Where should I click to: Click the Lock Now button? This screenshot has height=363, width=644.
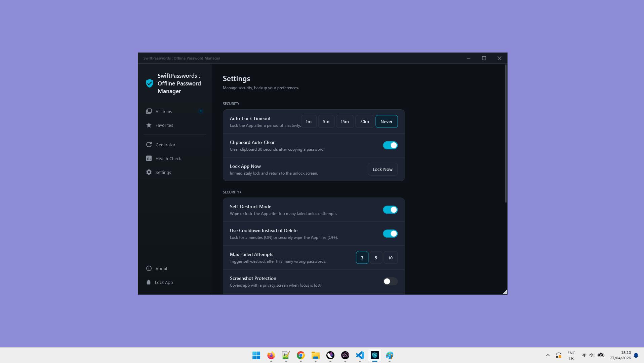pos(383,169)
